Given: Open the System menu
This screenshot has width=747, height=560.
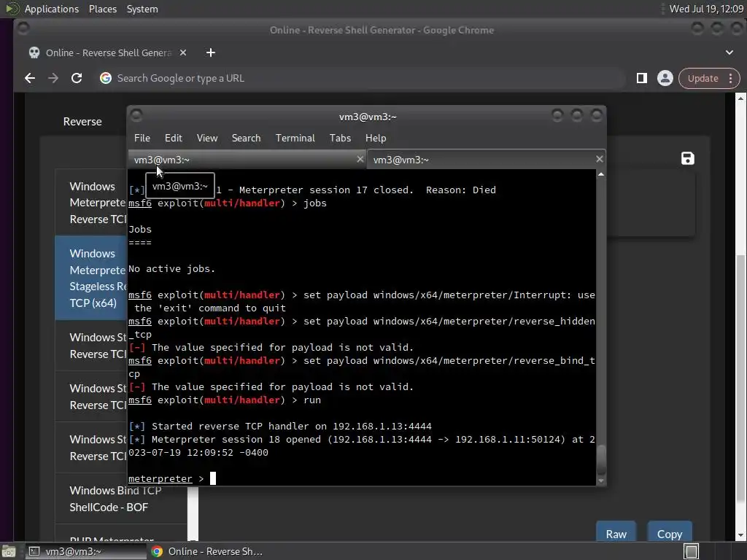Looking at the screenshot, I should (142, 9).
